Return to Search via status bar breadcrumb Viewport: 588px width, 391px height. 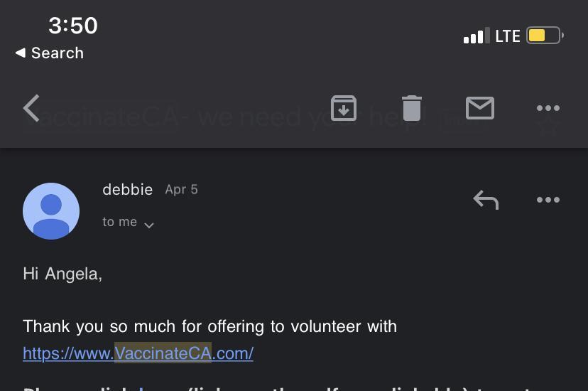click(50, 53)
